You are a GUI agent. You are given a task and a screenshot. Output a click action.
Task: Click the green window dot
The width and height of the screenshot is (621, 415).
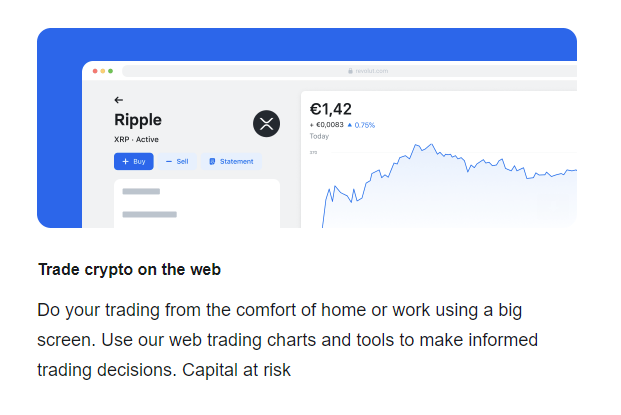(x=110, y=71)
